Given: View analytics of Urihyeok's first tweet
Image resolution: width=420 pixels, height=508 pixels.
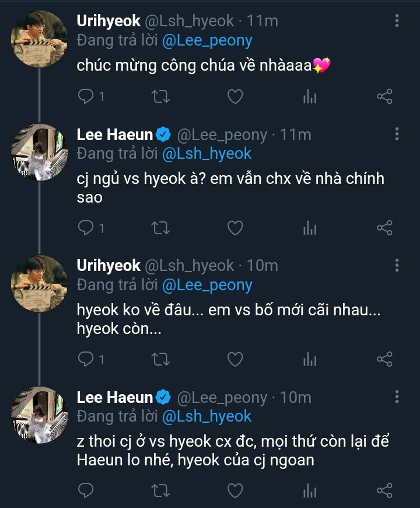Looking at the screenshot, I should (x=310, y=97).
